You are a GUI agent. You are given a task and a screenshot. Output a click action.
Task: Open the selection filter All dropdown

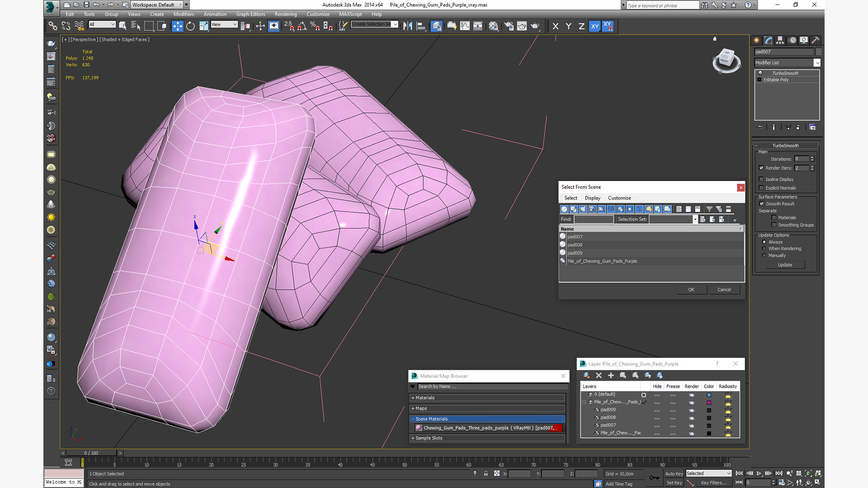[x=103, y=24]
